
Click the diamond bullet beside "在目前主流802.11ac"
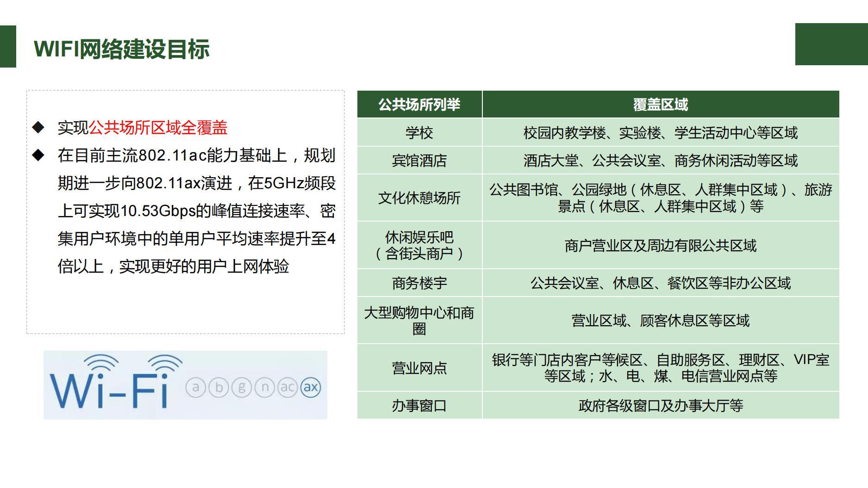click(38, 155)
